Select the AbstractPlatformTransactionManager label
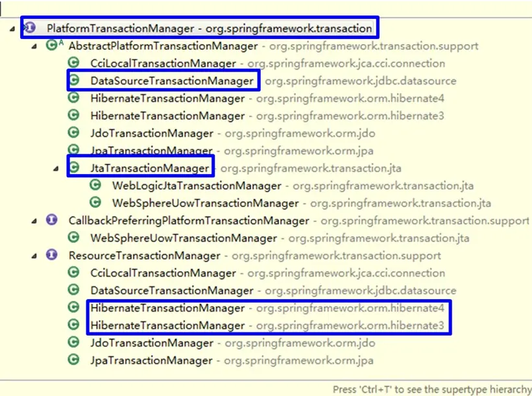Image resolution: width=532 pixels, height=396 pixels. [163, 46]
